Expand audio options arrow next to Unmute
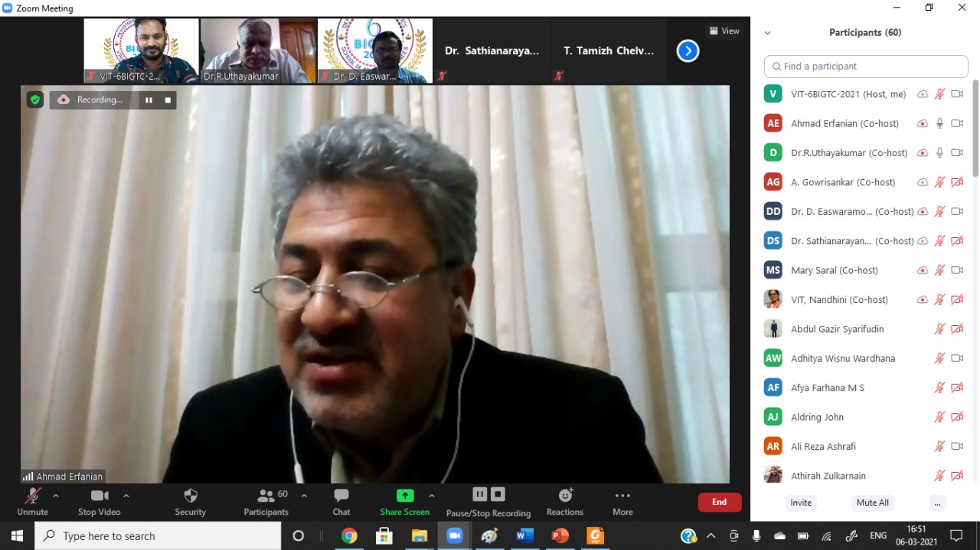The image size is (980, 550). coord(56,496)
